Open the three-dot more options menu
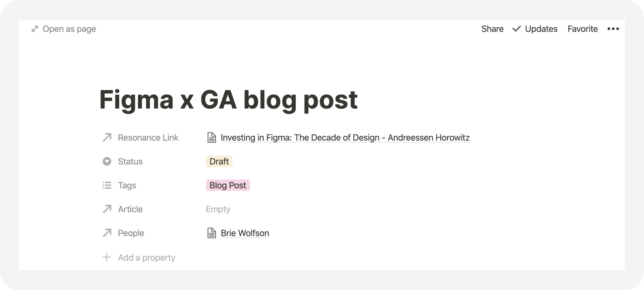The width and height of the screenshot is (644, 290). click(613, 29)
